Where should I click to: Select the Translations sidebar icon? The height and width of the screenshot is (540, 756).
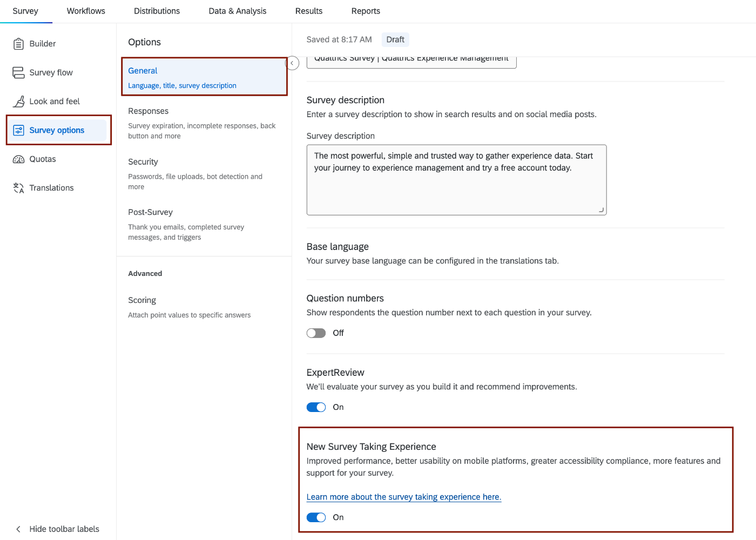pos(18,187)
